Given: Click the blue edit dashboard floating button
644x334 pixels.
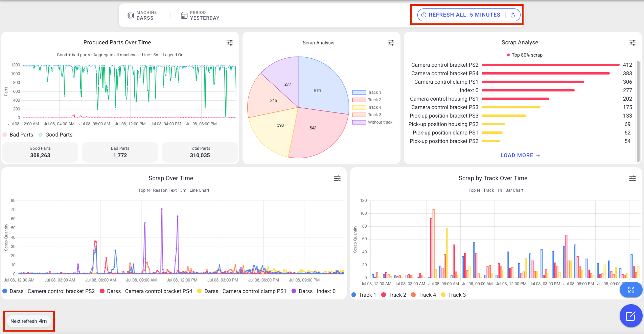Looking at the screenshot, I should click(631, 316).
